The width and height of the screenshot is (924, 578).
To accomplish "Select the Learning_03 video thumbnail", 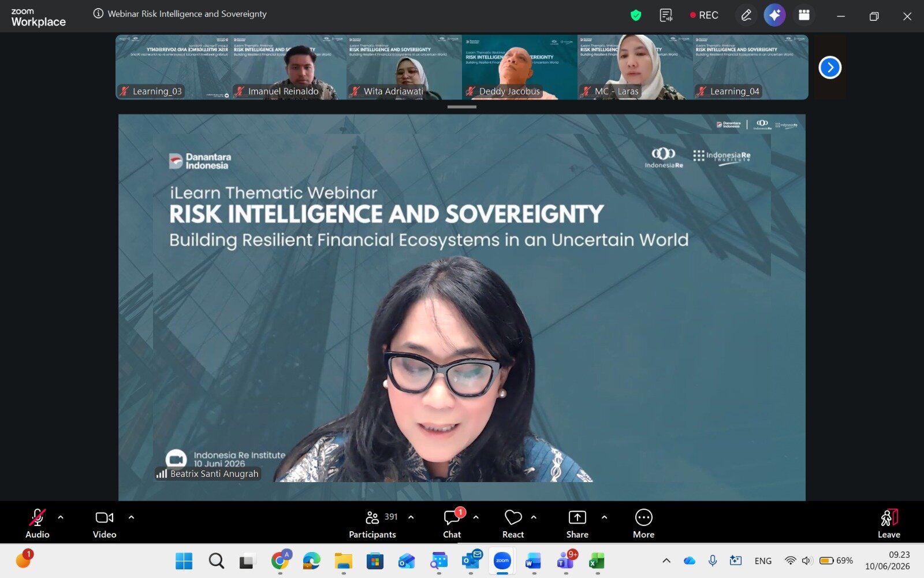I will coord(173,67).
